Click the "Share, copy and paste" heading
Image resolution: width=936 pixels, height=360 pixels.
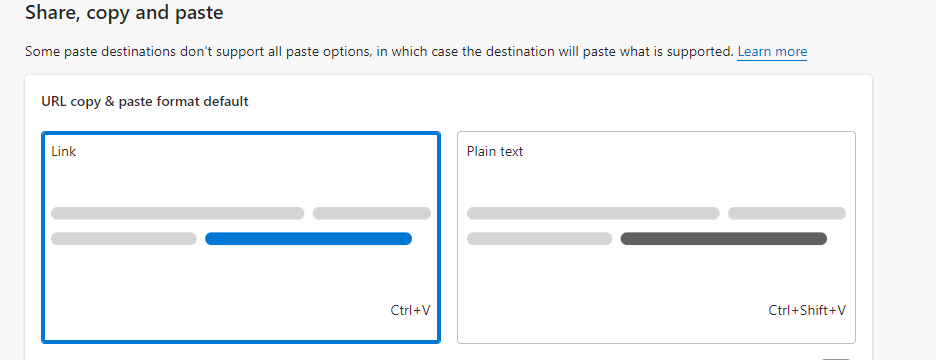click(124, 13)
